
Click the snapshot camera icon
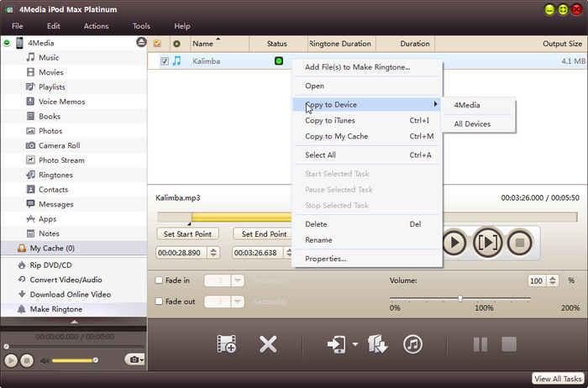pos(132,359)
